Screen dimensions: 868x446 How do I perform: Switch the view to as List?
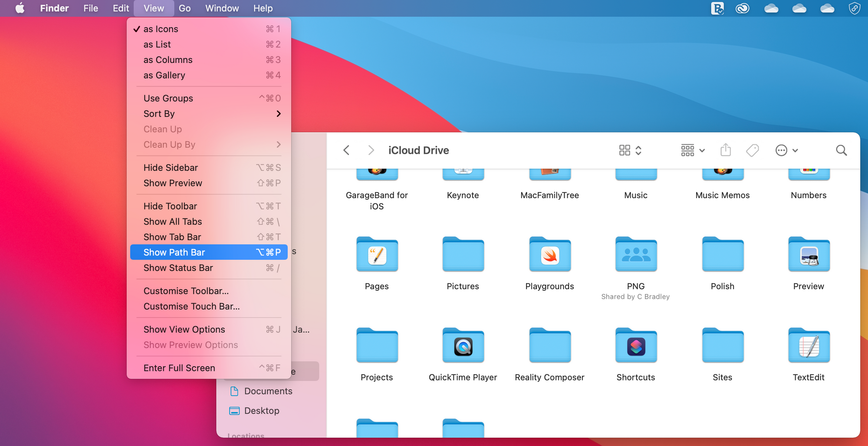pyautogui.click(x=157, y=44)
